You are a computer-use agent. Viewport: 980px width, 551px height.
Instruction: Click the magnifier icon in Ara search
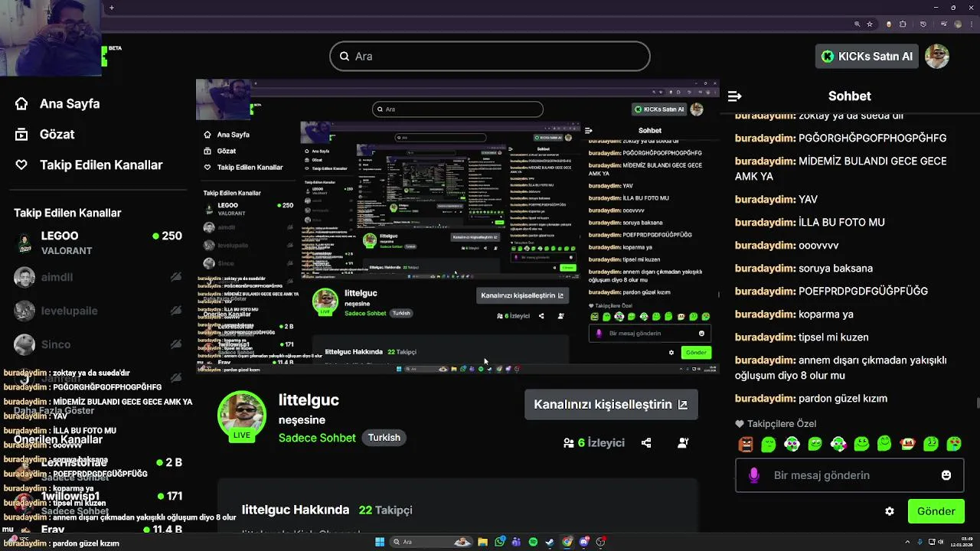pyautogui.click(x=345, y=56)
